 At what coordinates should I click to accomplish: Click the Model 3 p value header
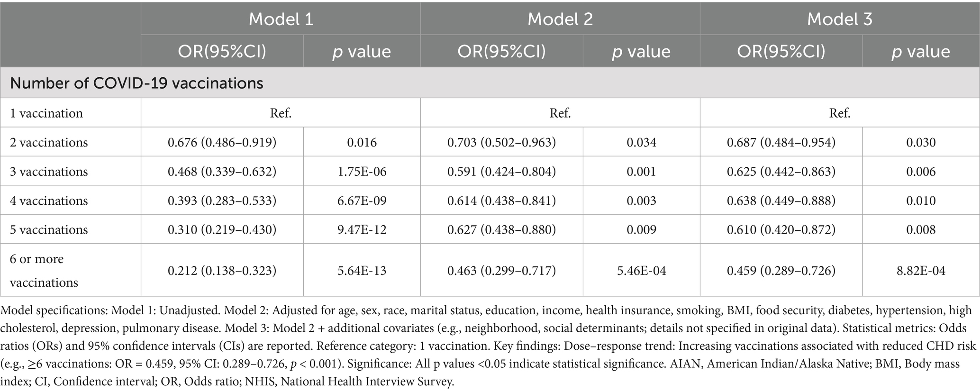tap(921, 51)
